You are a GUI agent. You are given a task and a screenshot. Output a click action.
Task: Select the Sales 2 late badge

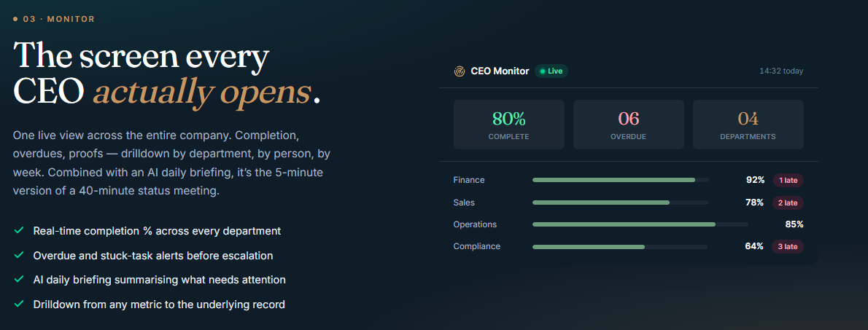788,203
